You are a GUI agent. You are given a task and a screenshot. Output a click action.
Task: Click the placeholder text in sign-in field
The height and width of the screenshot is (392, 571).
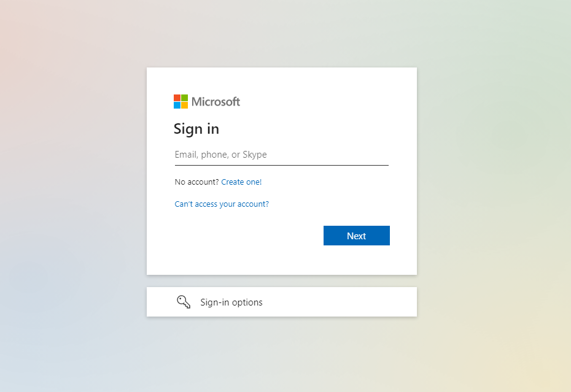[x=220, y=155]
